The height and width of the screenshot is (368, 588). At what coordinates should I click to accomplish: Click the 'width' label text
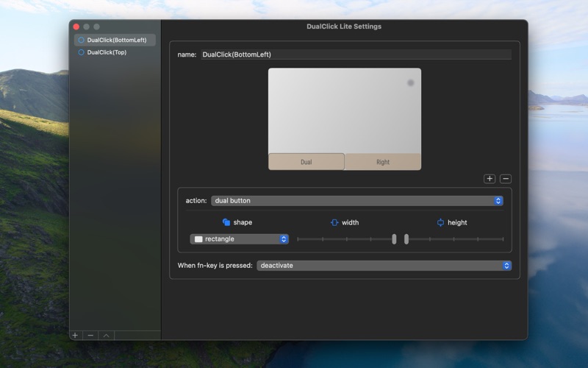pyautogui.click(x=351, y=222)
